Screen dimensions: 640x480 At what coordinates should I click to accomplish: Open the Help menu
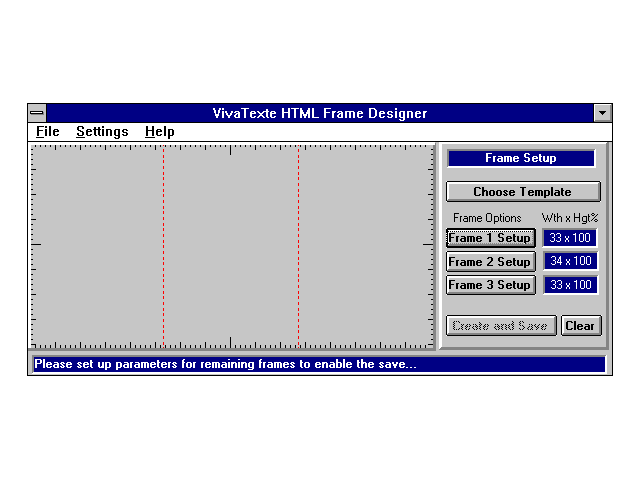tap(159, 132)
